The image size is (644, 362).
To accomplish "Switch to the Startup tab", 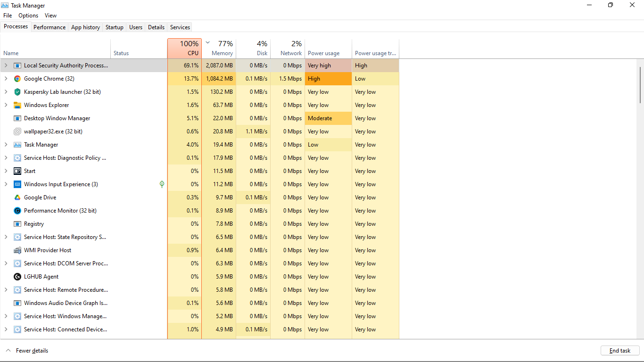I will (x=115, y=27).
